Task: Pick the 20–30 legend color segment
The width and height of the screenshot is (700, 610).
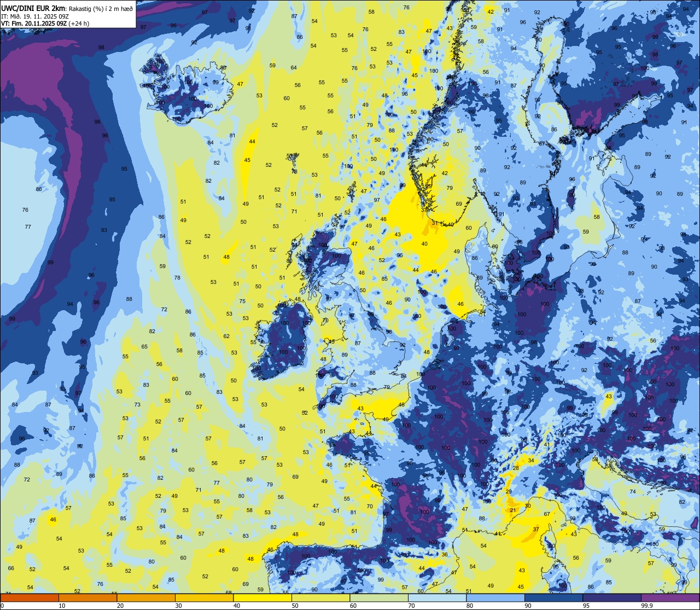Action: [x=146, y=597]
